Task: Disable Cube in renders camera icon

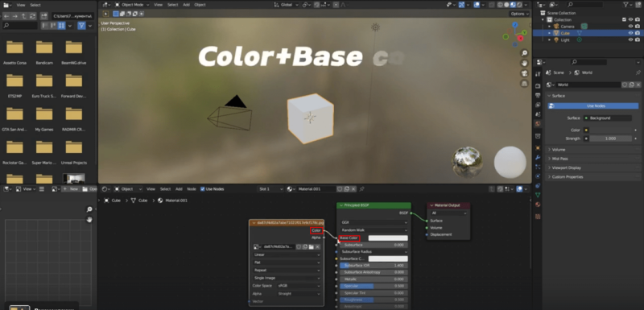Action: tap(638, 33)
